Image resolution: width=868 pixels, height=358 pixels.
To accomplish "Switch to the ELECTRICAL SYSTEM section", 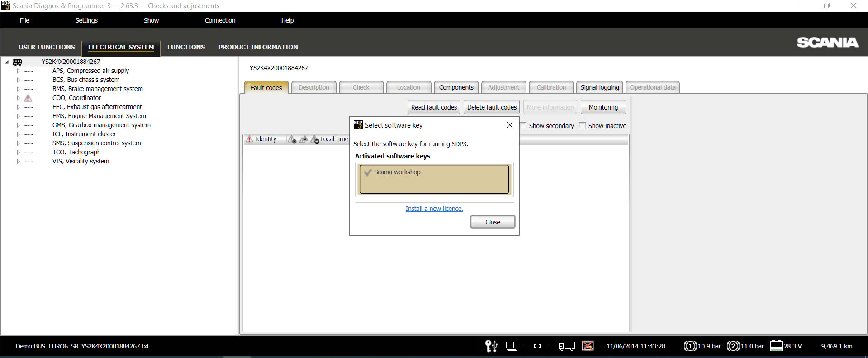I will pos(121,47).
